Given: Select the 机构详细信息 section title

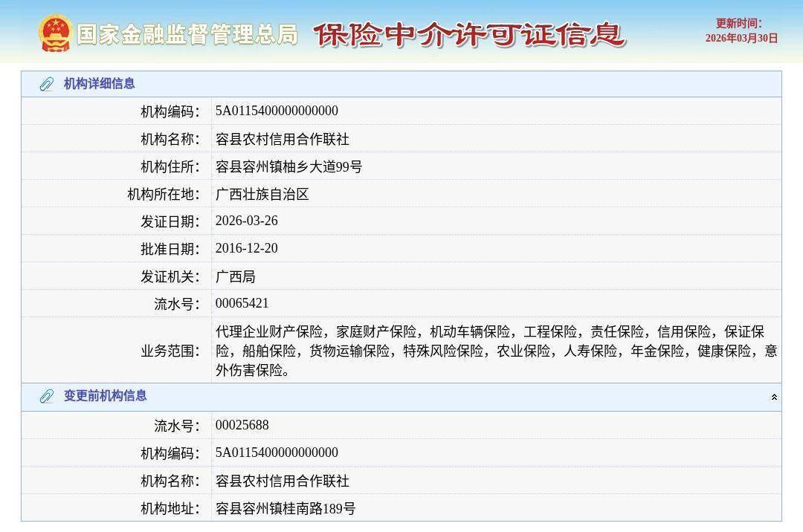Looking at the screenshot, I should (99, 84).
